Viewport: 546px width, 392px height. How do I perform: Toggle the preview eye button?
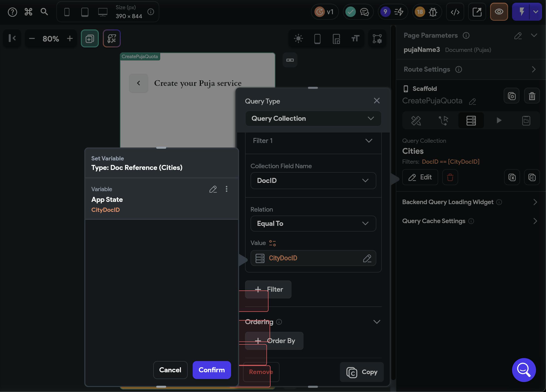499,12
